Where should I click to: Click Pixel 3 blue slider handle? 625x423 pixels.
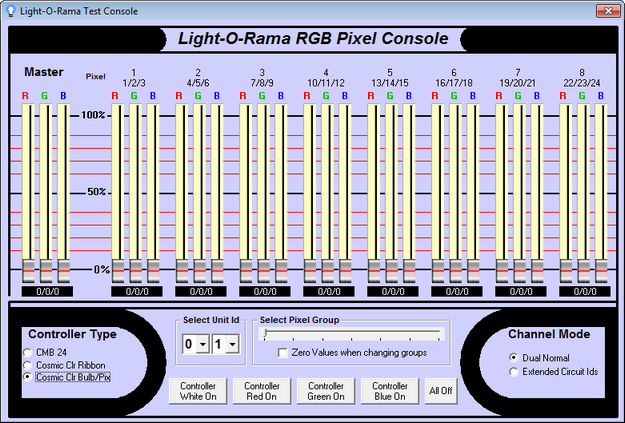pyautogui.click(x=281, y=271)
